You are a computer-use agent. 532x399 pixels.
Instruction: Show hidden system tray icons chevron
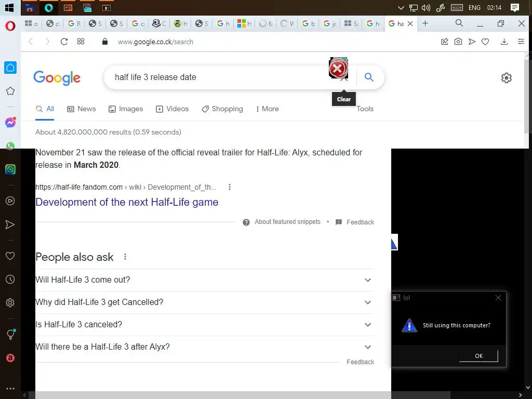(x=401, y=7)
